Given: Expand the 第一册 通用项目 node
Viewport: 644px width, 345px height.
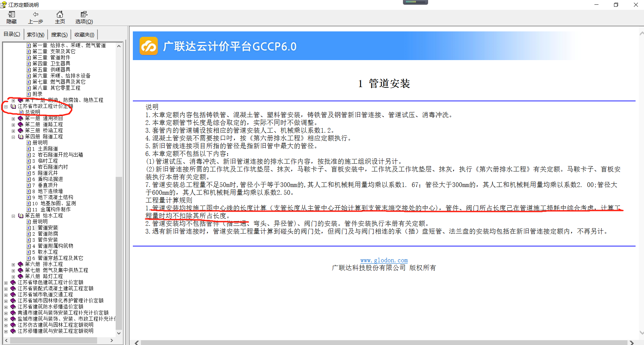Looking at the screenshot, I should 13,119.
